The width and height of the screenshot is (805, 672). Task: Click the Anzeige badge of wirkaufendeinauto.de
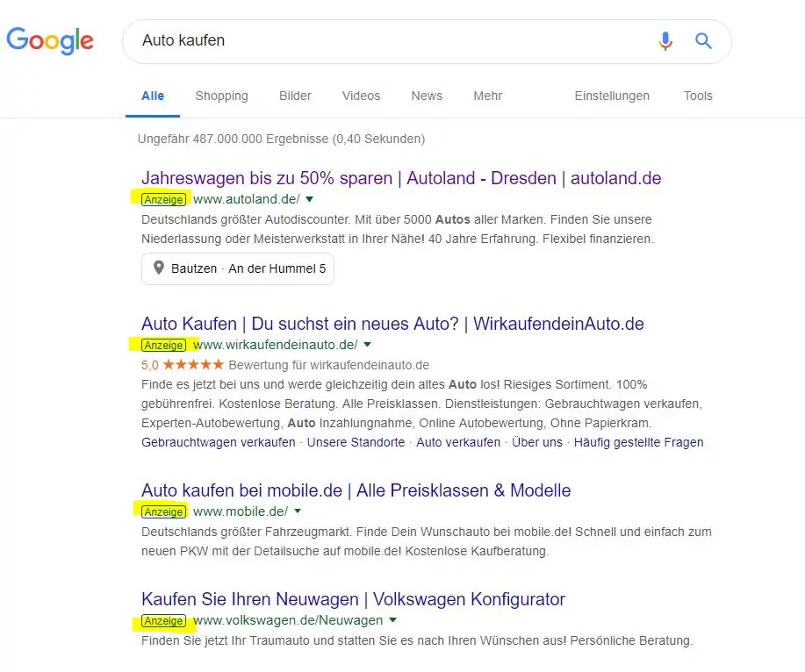[163, 346]
